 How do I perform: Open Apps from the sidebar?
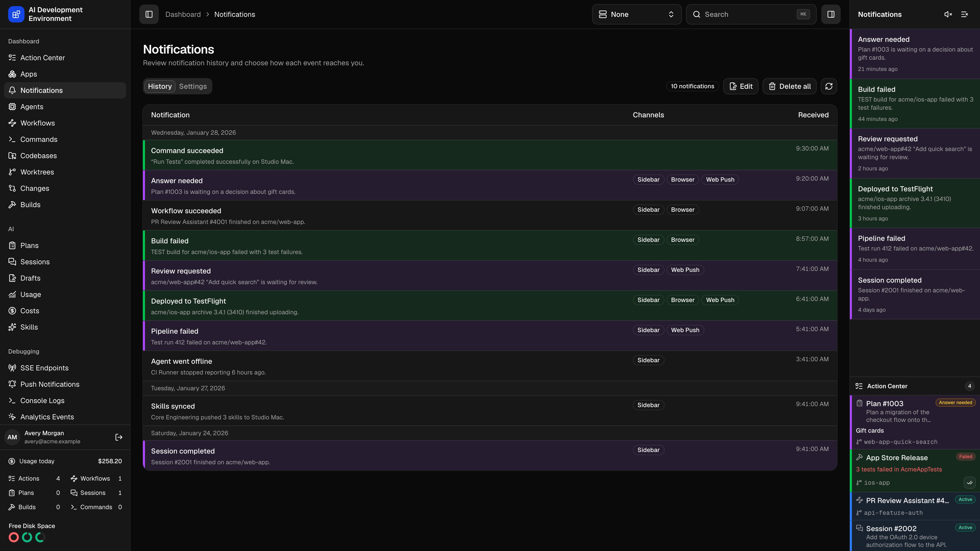click(x=65, y=74)
